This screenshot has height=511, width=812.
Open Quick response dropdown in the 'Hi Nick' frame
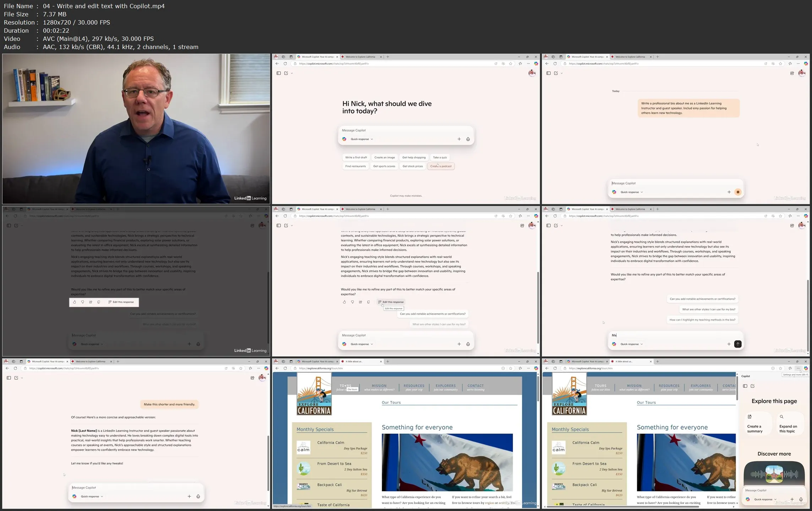coord(362,139)
